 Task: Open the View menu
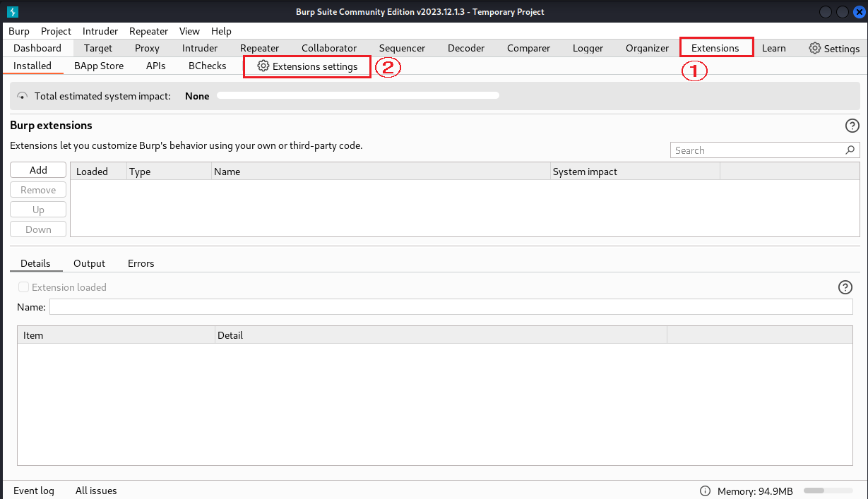(189, 31)
